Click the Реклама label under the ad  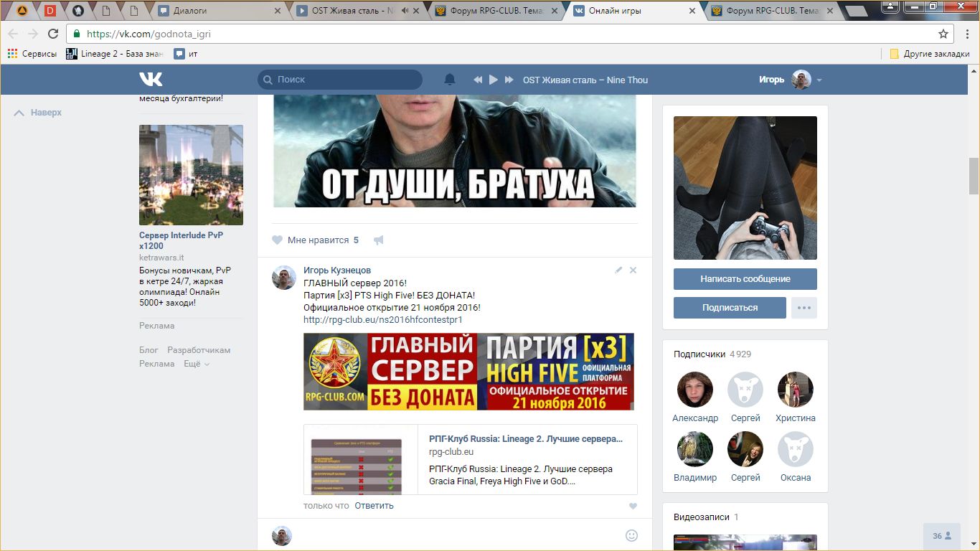pyautogui.click(x=157, y=326)
